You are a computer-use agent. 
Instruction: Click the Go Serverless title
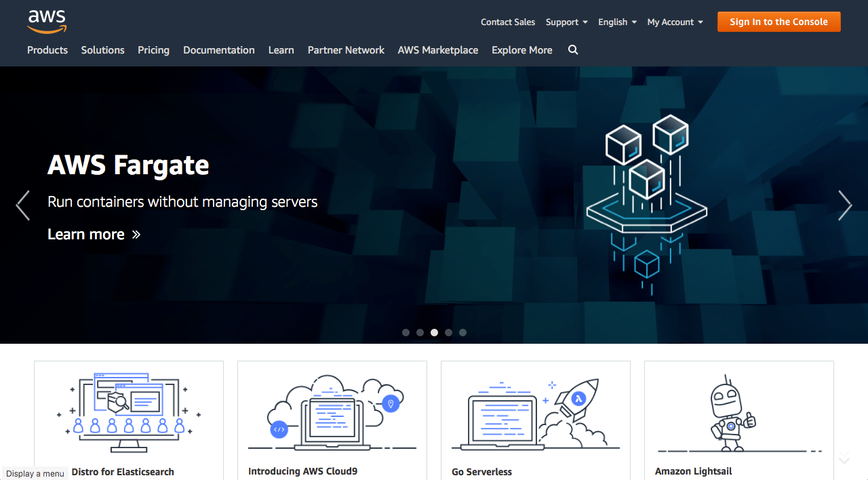click(x=481, y=472)
